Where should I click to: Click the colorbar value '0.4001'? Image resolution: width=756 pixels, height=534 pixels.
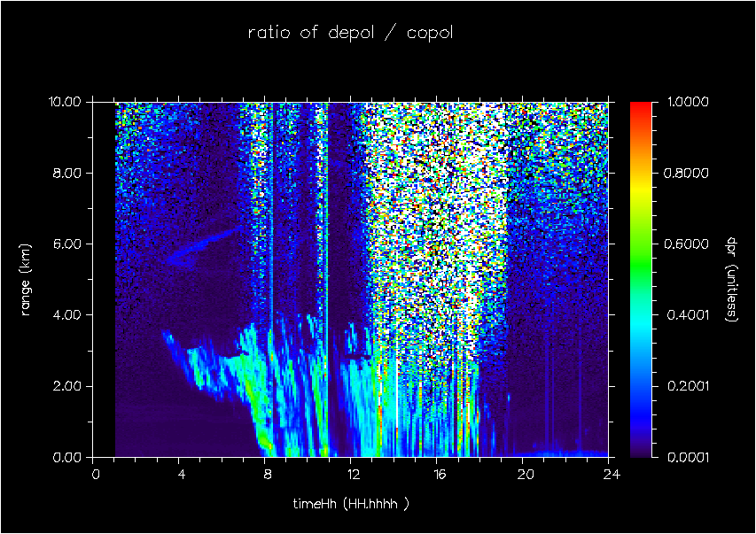688,315
